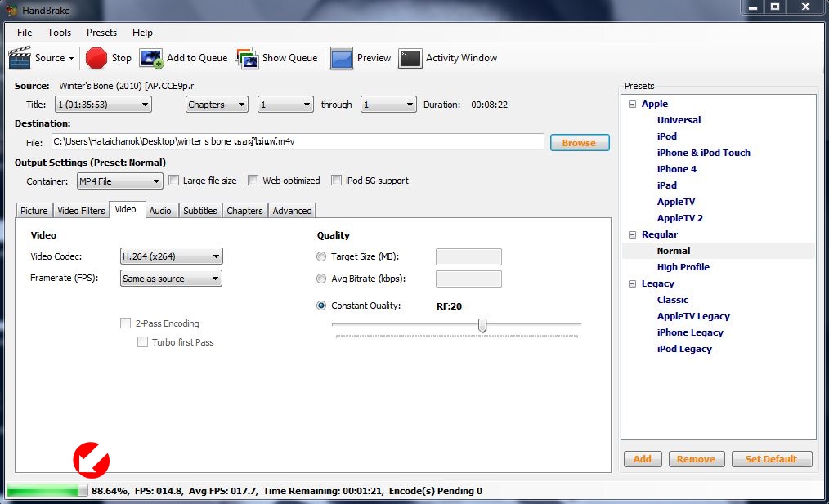Click the Time Remaining: 00:01:21 status text

coord(323,491)
